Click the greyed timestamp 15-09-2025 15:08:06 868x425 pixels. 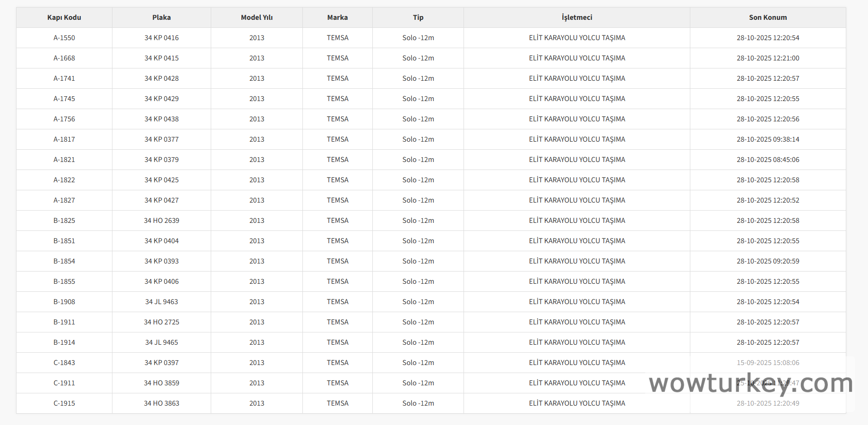(768, 363)
